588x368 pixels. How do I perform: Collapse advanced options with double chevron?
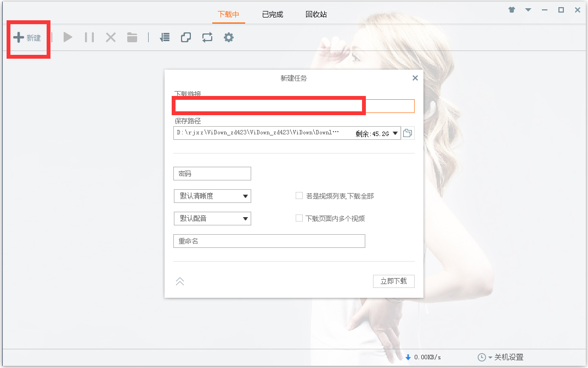[180, 281]
